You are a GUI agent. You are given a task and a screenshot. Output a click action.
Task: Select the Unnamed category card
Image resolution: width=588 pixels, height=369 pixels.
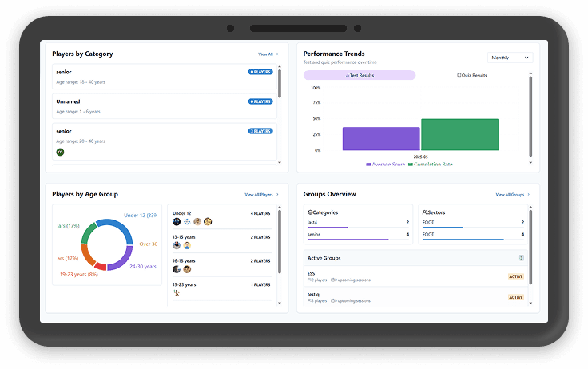coord(165,106)
